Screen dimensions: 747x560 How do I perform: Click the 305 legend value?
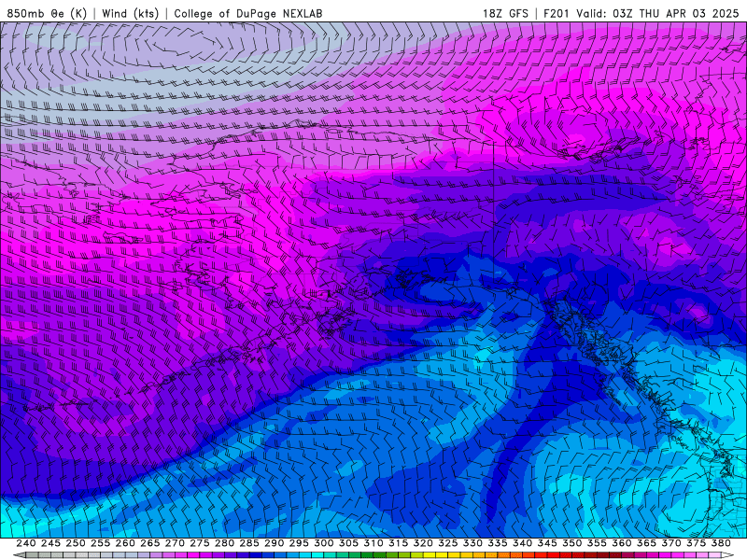coord(348,543)
